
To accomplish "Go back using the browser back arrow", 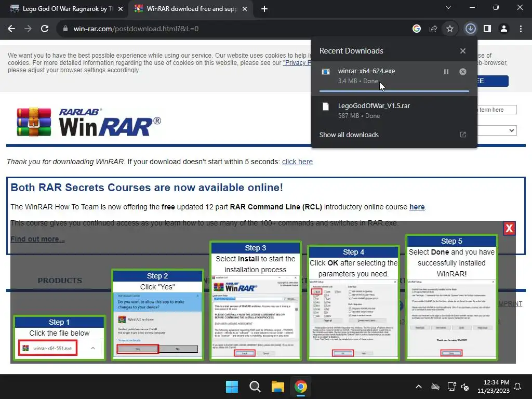I will (11, 29).
